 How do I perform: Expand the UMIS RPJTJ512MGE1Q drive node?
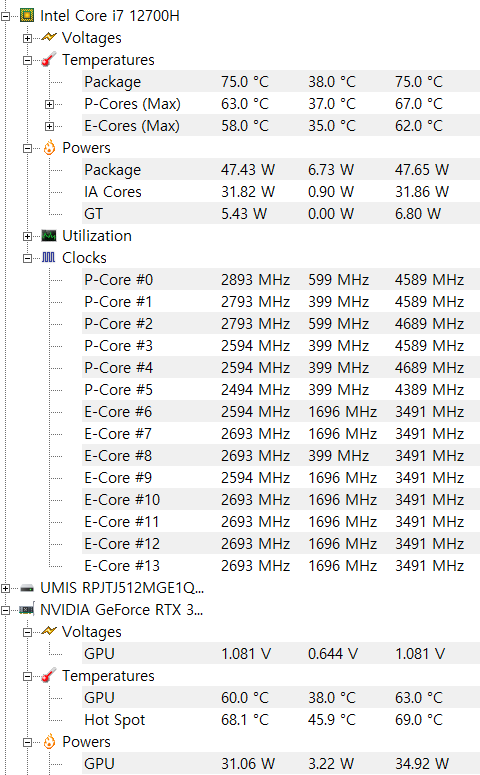pos(5,588)
